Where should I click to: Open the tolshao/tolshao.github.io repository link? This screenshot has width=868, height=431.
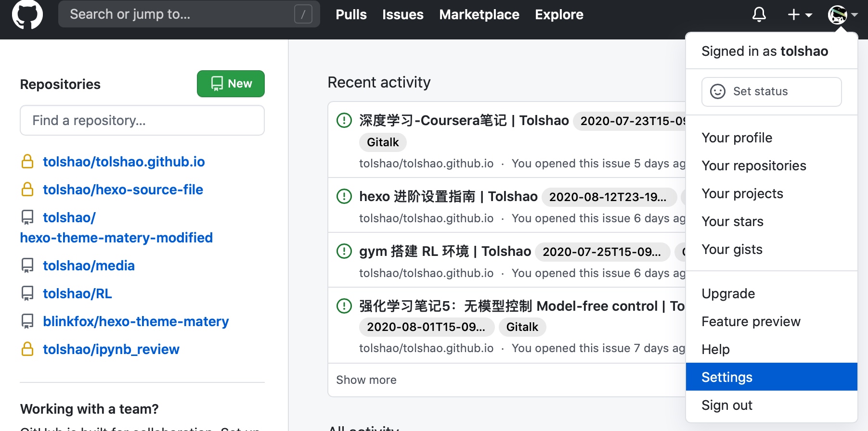pyautogui.click(x=124, y=162)
